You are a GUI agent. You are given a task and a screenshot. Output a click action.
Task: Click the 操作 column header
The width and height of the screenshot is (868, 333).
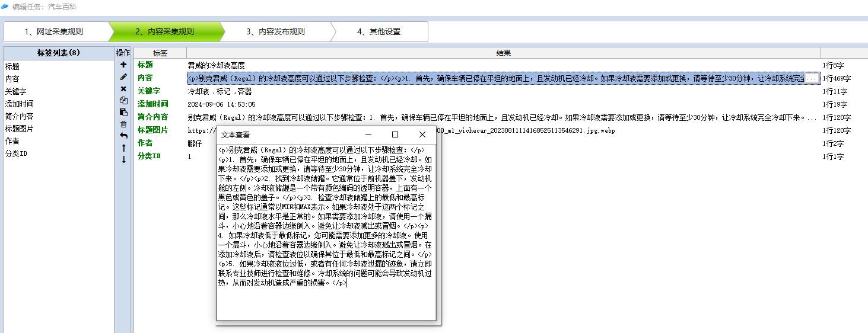123,53
